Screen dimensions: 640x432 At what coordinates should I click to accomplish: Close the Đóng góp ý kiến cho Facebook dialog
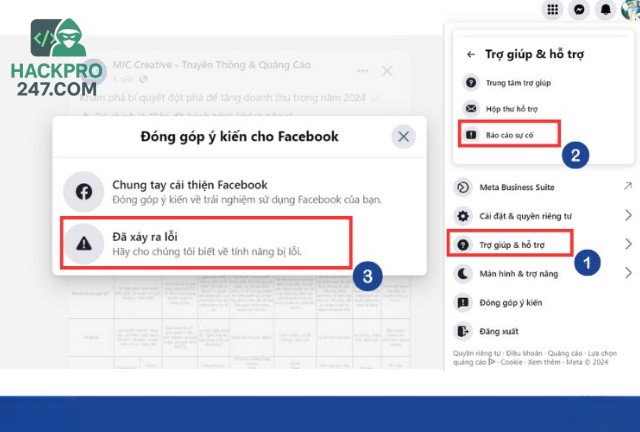point(404,136)
